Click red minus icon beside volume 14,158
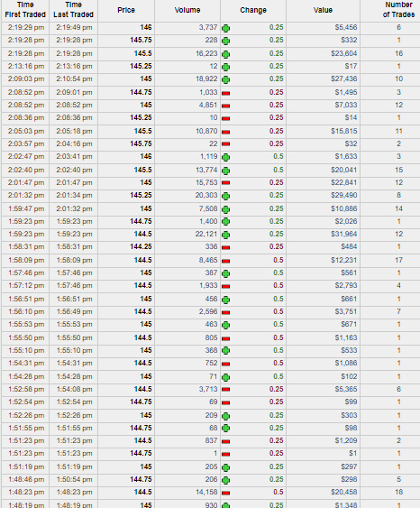Viewport: 420px width, 508px height. [x=226, y=493]
